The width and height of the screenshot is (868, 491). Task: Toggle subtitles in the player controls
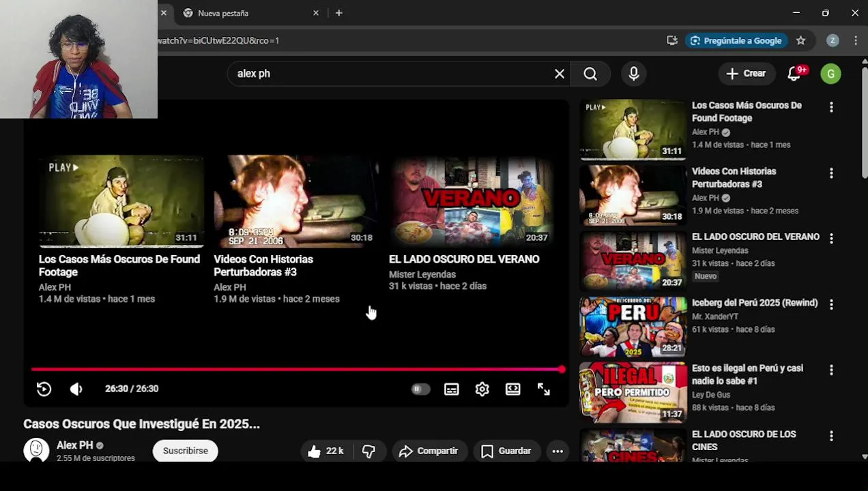point(452,389)
